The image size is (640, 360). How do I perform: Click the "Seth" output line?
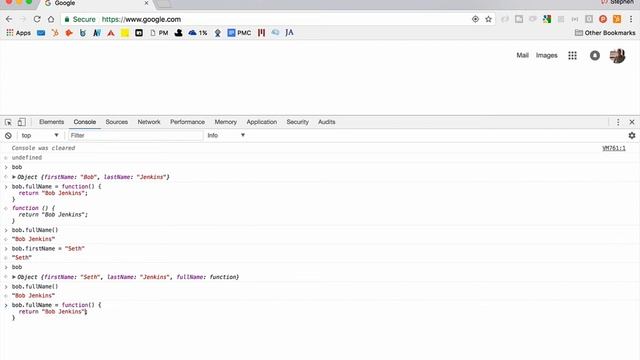click(x=22, y=258)
